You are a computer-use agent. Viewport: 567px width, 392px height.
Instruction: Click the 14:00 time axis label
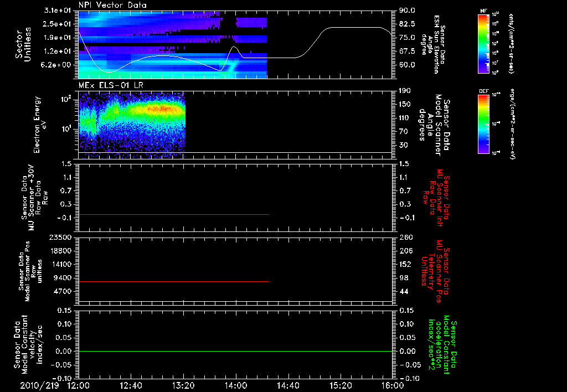coord(236,385)
